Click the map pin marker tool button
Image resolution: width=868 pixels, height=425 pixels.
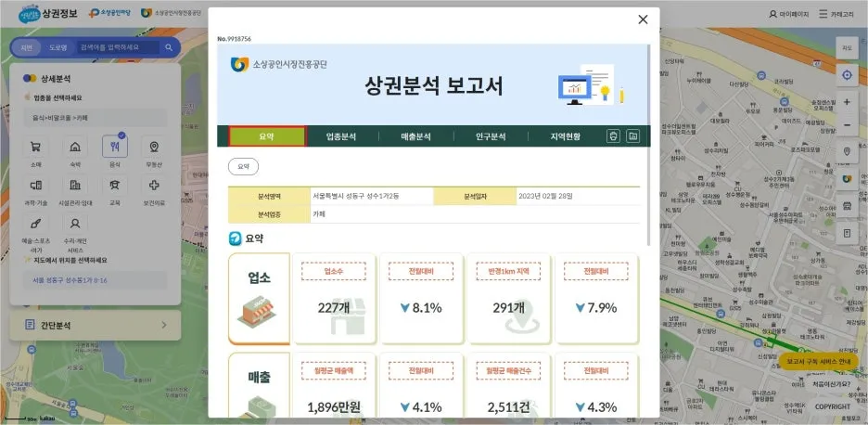(x=847, y=152)
